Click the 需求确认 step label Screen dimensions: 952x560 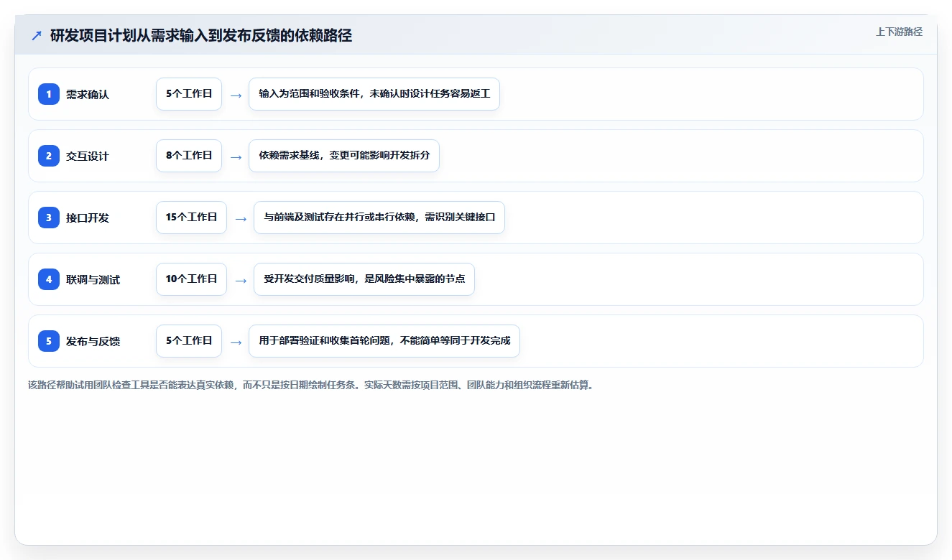88,95
